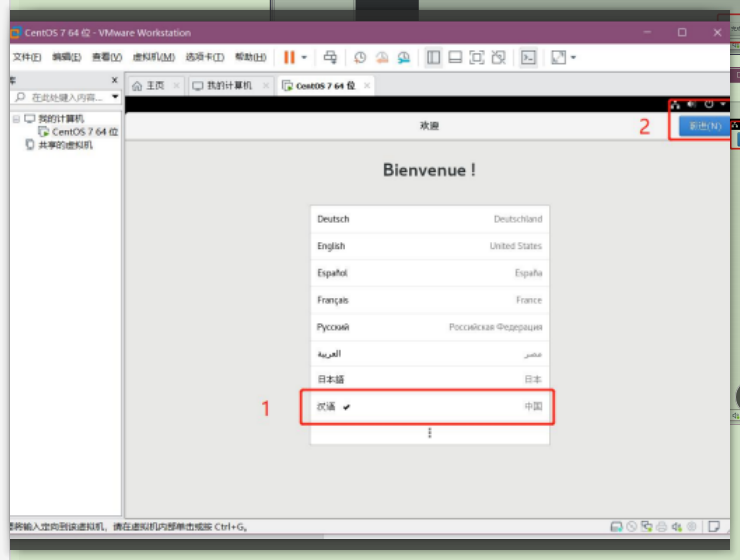This screenshot has width=740, height=560.
Task: Open the library search dropdown arrow
Action: click(115, 97)
